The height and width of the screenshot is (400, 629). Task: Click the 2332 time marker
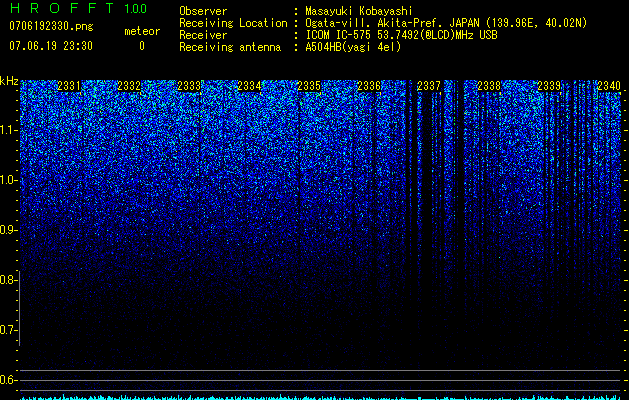pos(129,86)
